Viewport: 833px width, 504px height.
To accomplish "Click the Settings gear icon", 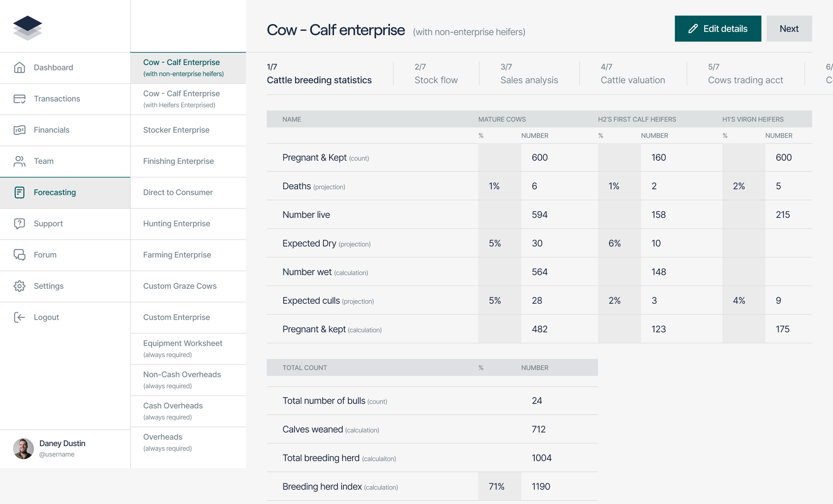I will (x=19, y=286).
